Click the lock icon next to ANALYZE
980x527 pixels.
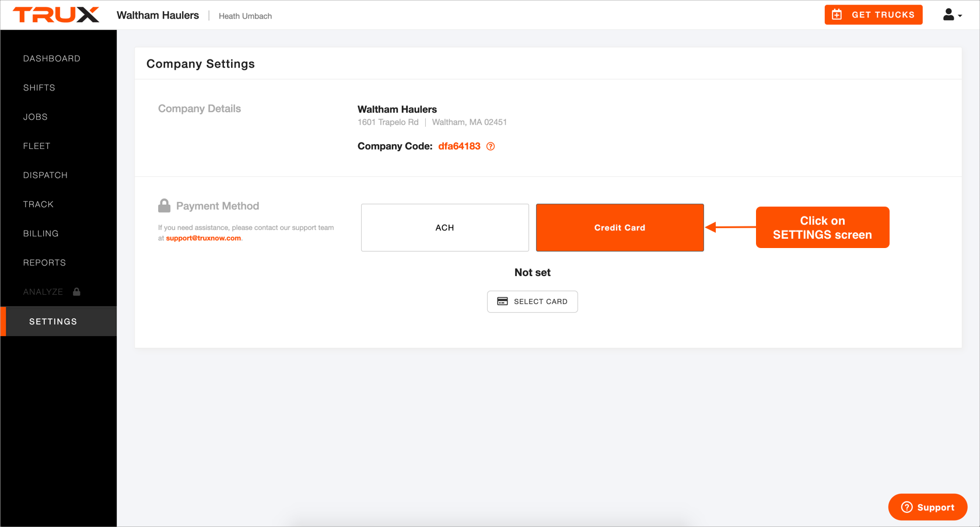(x=76, y=291)
